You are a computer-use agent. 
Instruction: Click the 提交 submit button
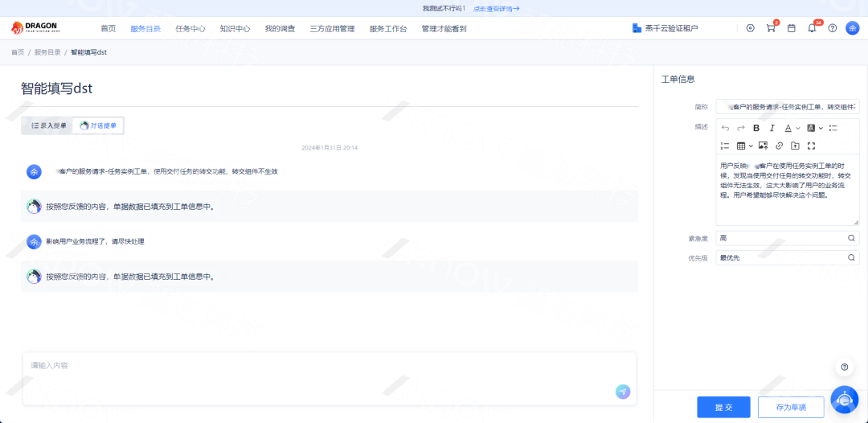723,407
